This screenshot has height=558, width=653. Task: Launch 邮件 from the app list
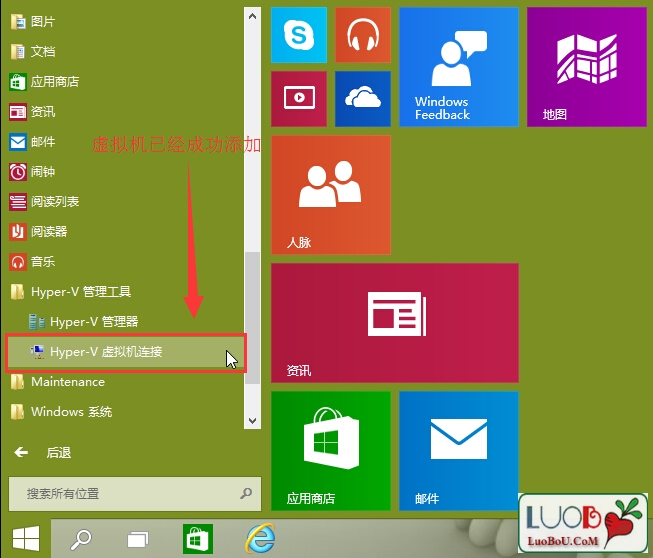[x=125, y=142]
